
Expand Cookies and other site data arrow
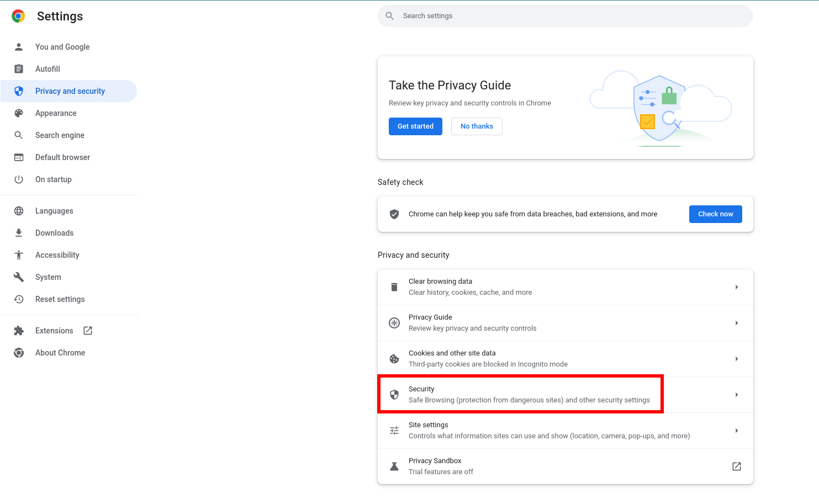[x=737, y=359]
